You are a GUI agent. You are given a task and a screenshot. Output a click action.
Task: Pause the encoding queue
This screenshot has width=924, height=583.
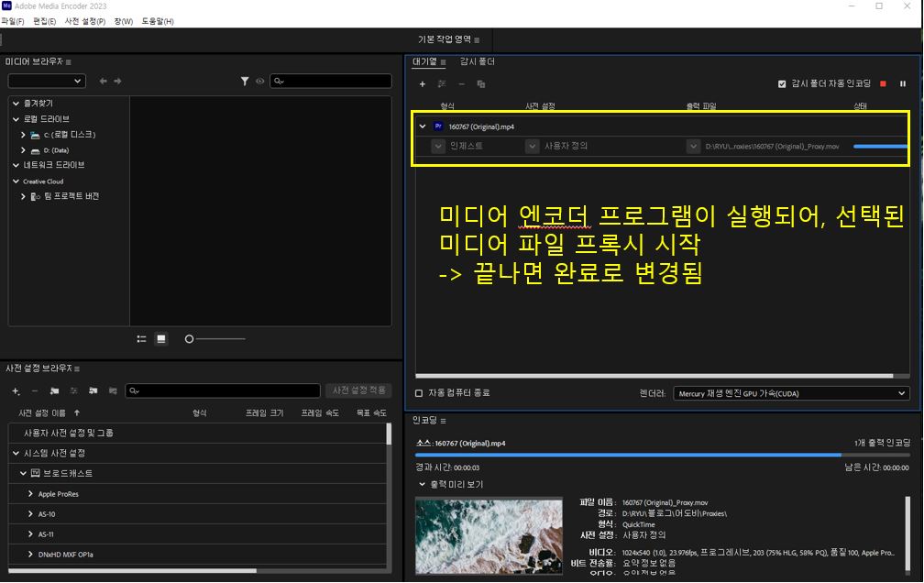pyautogui.click(x=902, y=83)
